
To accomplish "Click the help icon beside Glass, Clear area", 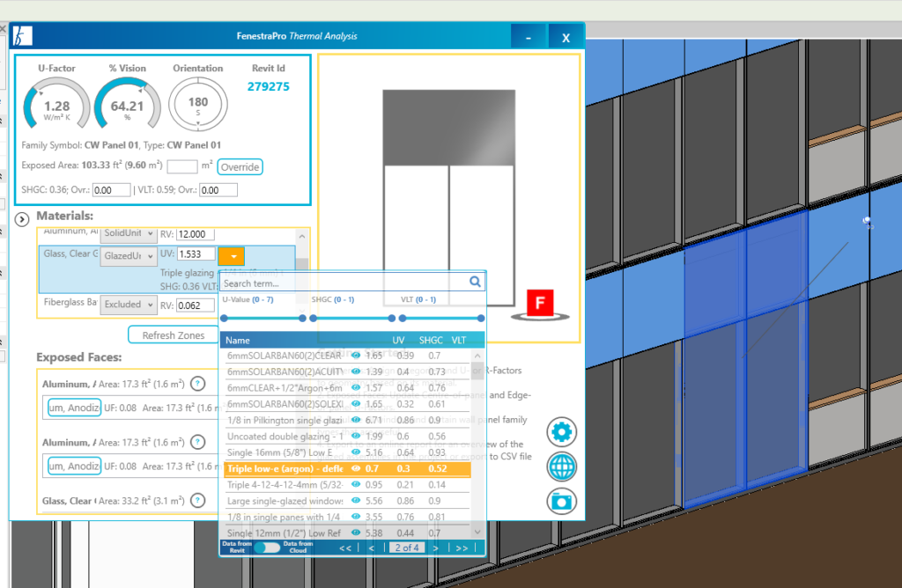I will 198,501.
